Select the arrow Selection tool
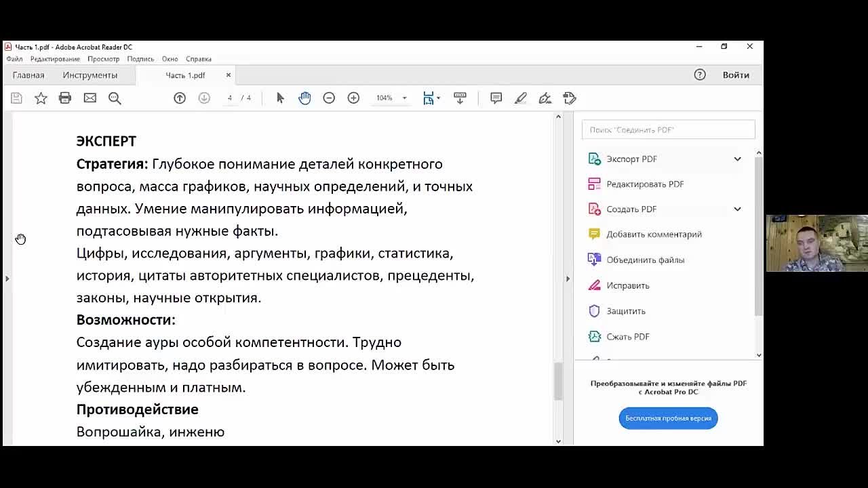This screenshot has width=868, height=488. pos(280,98)
